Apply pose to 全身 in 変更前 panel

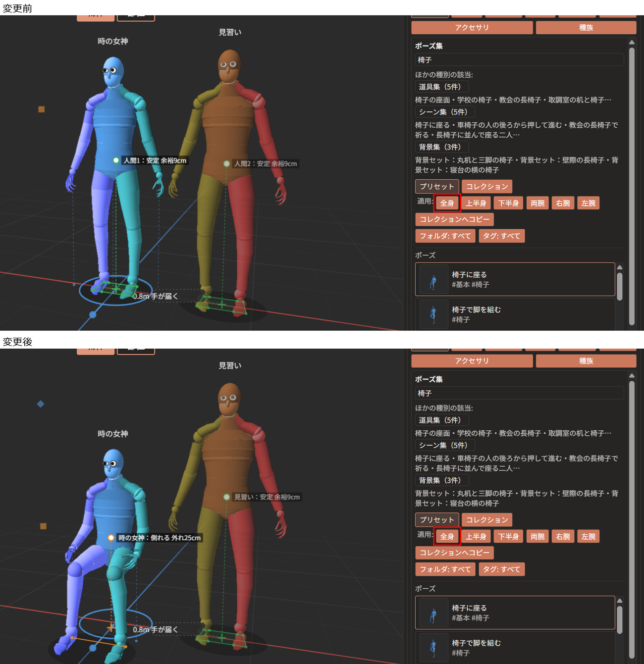(x=447, y=203)
